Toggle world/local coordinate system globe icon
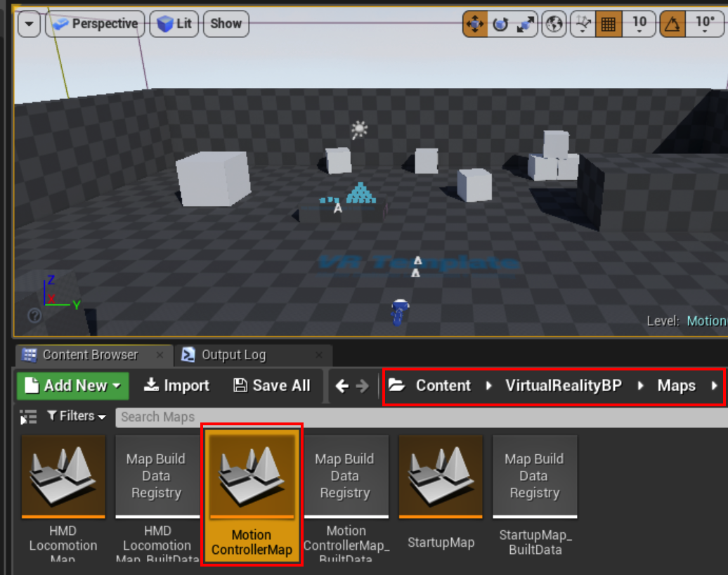 pos(554,23)
